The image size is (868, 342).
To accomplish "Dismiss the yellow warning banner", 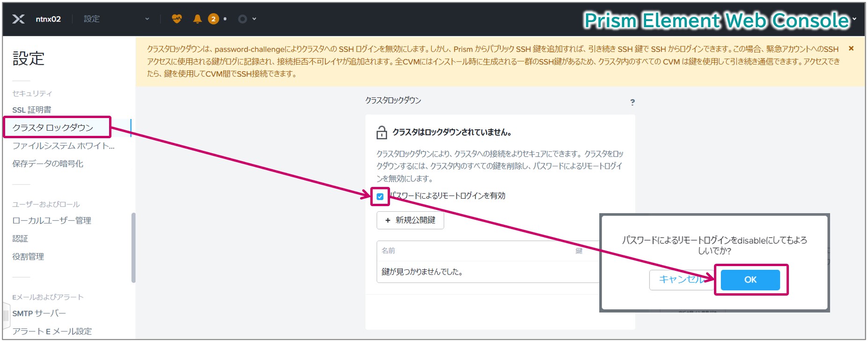I will [851, 48].
